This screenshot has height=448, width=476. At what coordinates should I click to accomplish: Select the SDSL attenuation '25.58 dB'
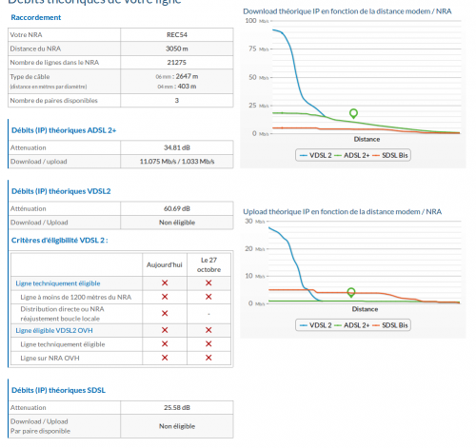click(x=177, y=408)
